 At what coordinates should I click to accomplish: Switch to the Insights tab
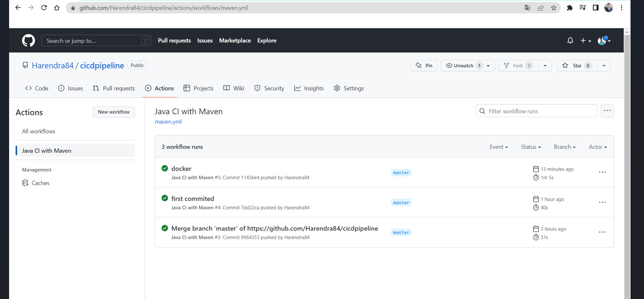pyautogui.click(x=309, y=88)
